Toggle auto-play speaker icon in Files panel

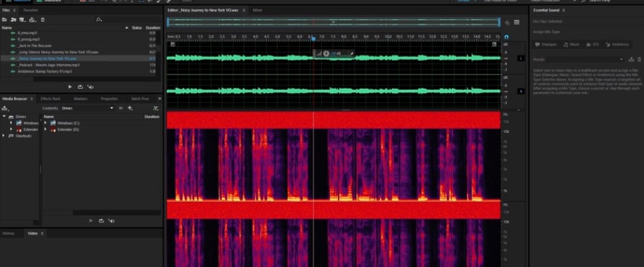coord(90,87)
